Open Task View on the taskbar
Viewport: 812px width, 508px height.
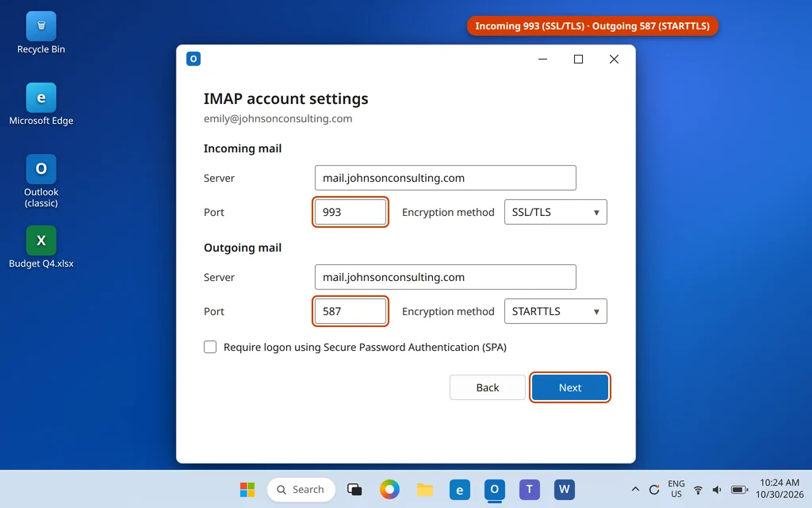point(354,489)
